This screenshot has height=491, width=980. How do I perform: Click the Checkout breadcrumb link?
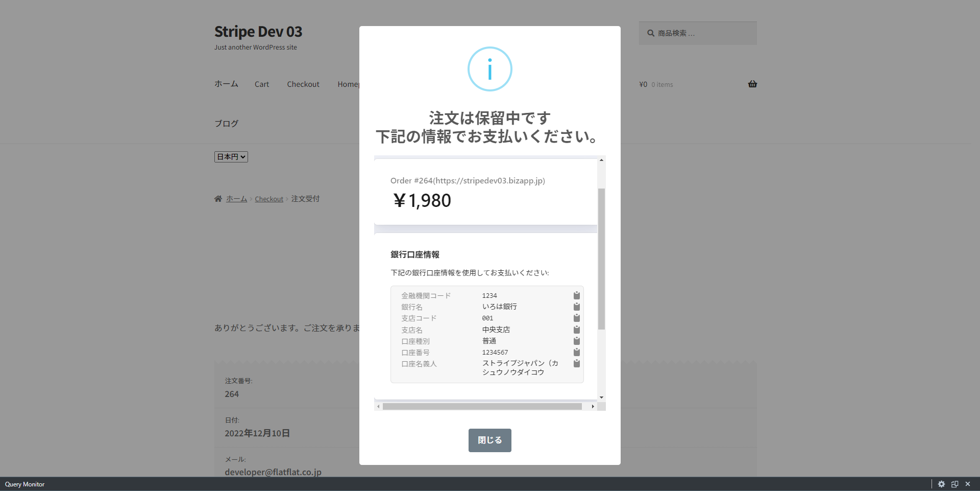[x=269, y=199]
